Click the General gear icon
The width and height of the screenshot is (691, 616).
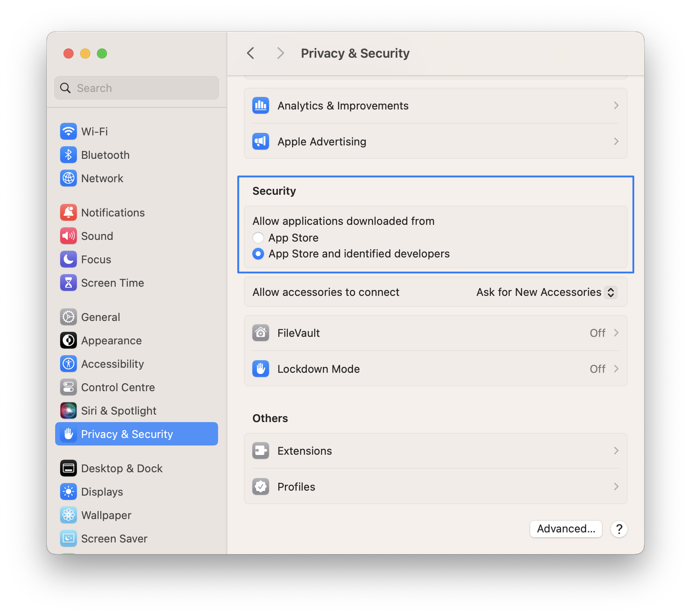coord(69,317)
